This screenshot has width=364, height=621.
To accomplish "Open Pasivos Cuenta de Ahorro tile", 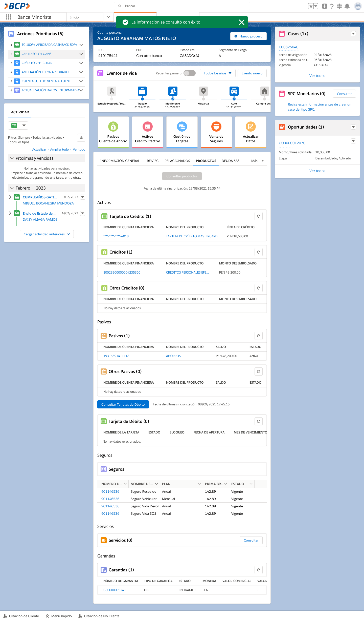I will [113, 132].
